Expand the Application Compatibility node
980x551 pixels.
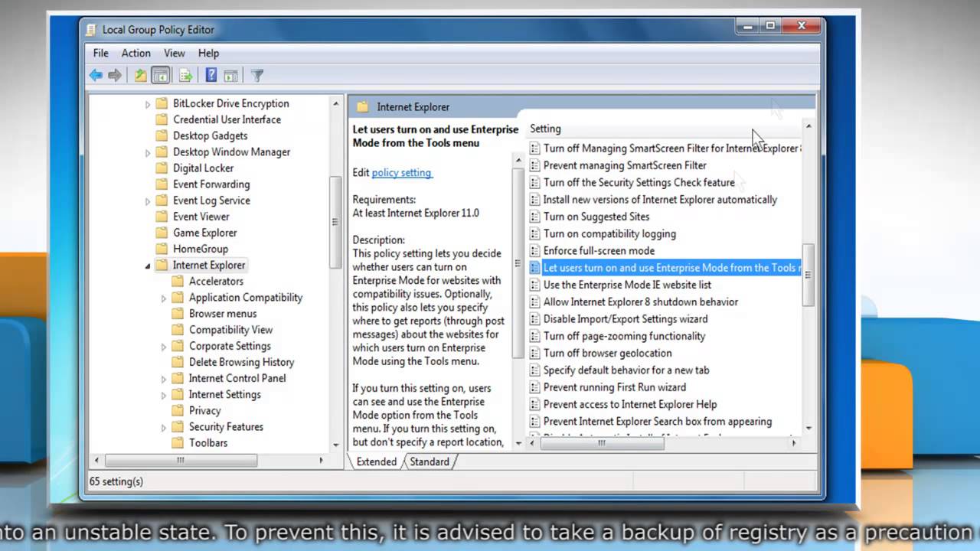point(164,298)
